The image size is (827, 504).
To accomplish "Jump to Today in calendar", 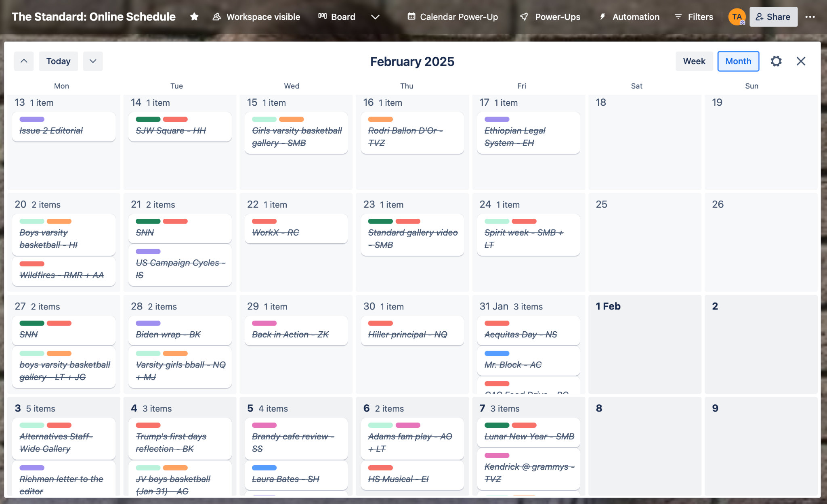I will point(58,61).
